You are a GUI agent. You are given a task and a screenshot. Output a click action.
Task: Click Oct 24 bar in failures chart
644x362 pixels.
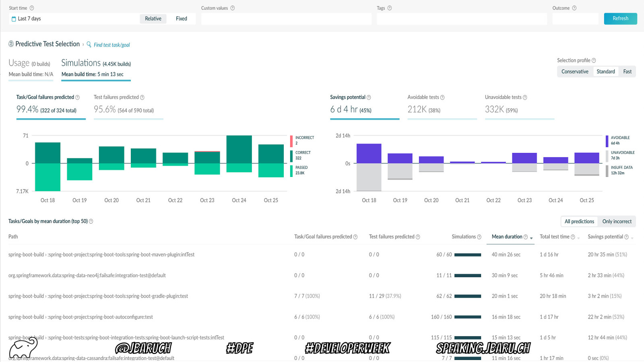pos(239,154)
